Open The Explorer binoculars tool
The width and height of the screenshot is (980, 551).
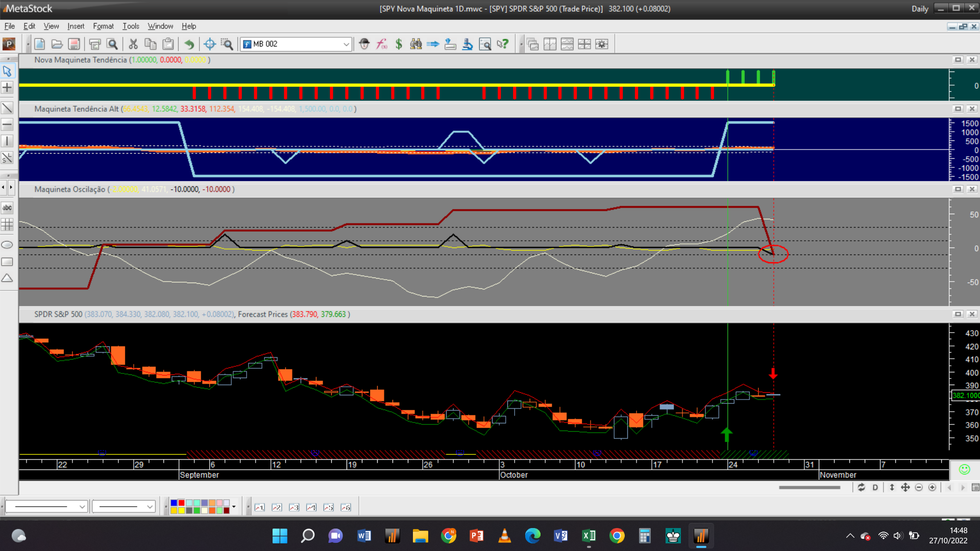pyautogui.click(x=416, y=44)
